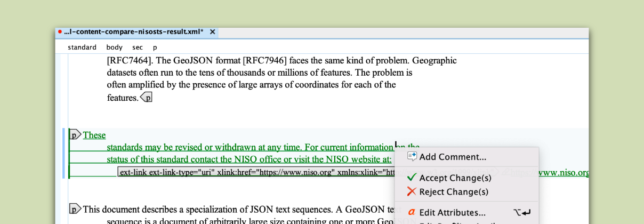Close the compare-nisosts-result.xml tab
Screen dimensions: 644x224
pos(212,32)
